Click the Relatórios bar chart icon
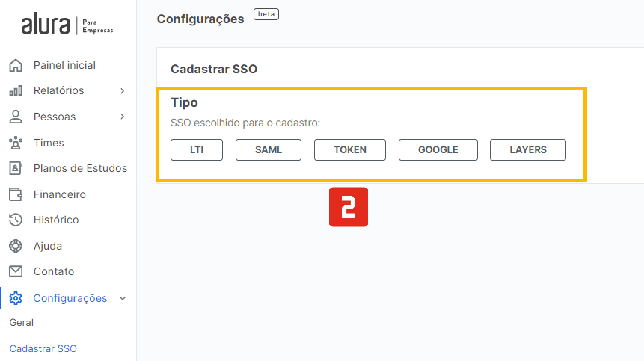The height and width of the screenshot is (361, 644). click(x=16, y=90)
